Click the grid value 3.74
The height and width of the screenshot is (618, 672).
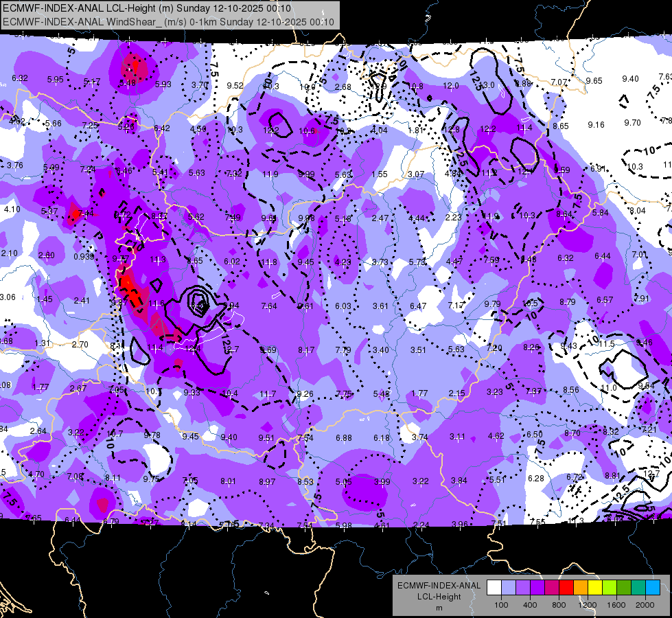[420, 437]
